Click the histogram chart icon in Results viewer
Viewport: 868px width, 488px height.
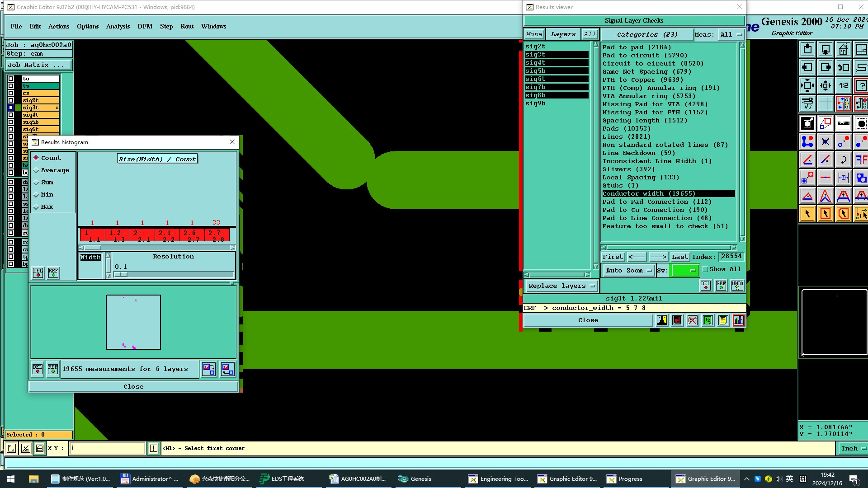[x=739, y=320]
